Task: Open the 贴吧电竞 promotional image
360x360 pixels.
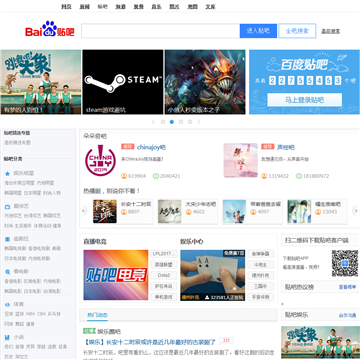Action: coord(116,275)
